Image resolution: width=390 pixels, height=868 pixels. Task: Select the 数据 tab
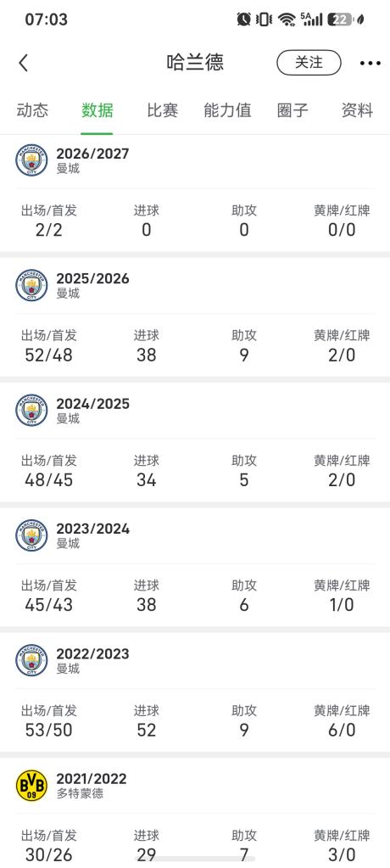97,110
